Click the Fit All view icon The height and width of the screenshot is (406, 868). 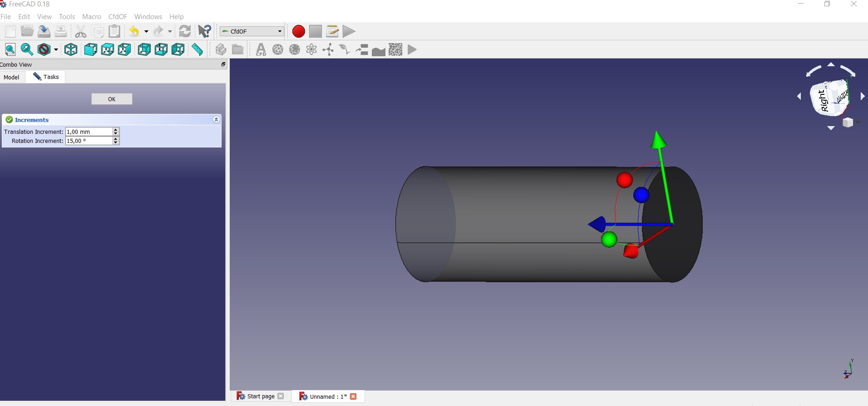10,49
